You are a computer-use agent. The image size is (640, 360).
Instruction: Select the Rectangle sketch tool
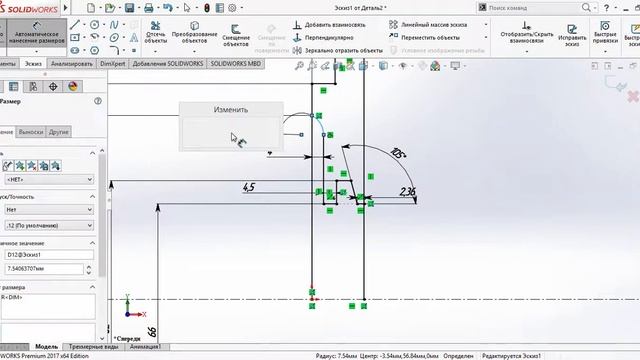click(x=75, y=38)
